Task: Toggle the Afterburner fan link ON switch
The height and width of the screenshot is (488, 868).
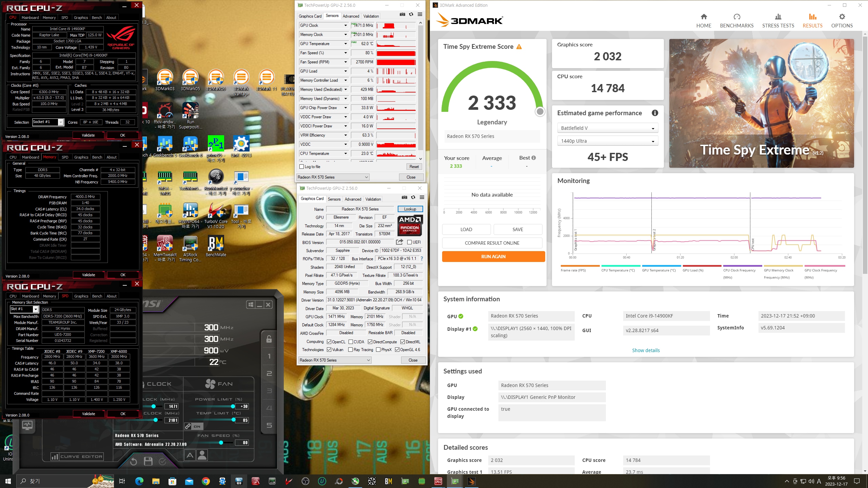Action: pyautogui.click(x=193, y=426)
